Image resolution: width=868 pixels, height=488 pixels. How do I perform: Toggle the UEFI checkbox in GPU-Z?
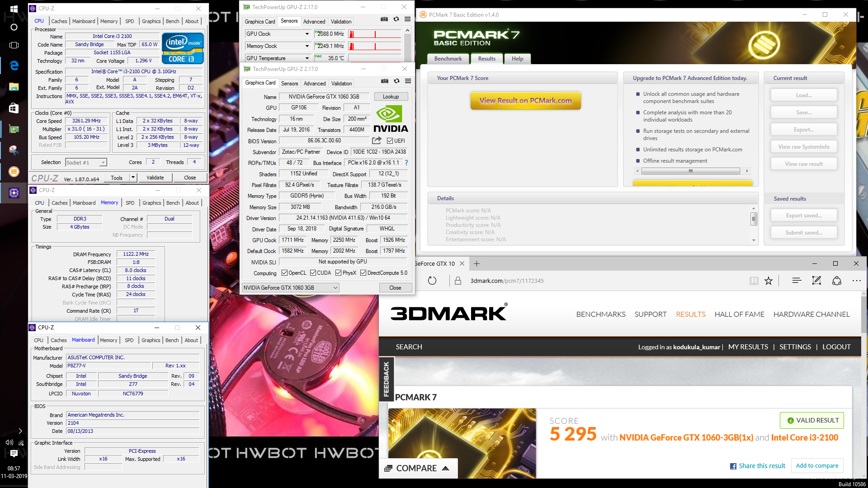point(390,141)
